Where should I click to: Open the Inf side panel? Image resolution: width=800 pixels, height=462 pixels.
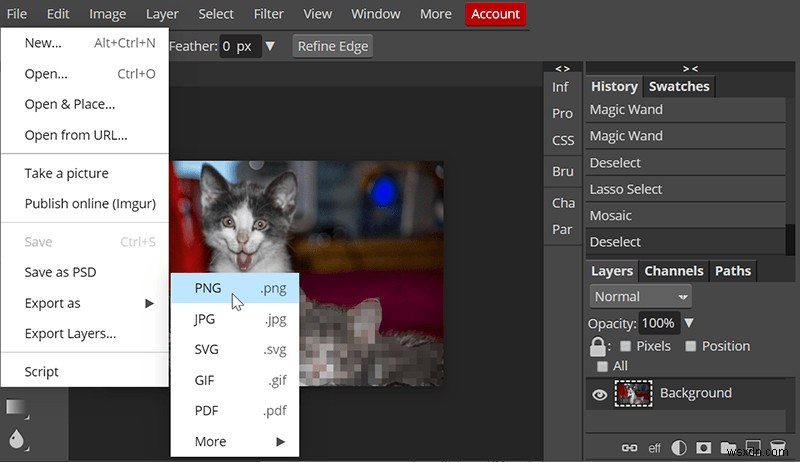560,87
